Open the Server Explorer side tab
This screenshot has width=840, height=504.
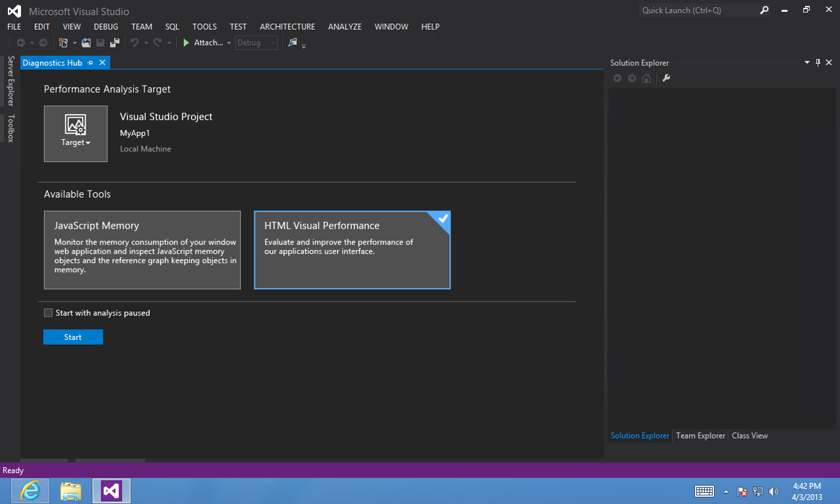pos(11,81)
